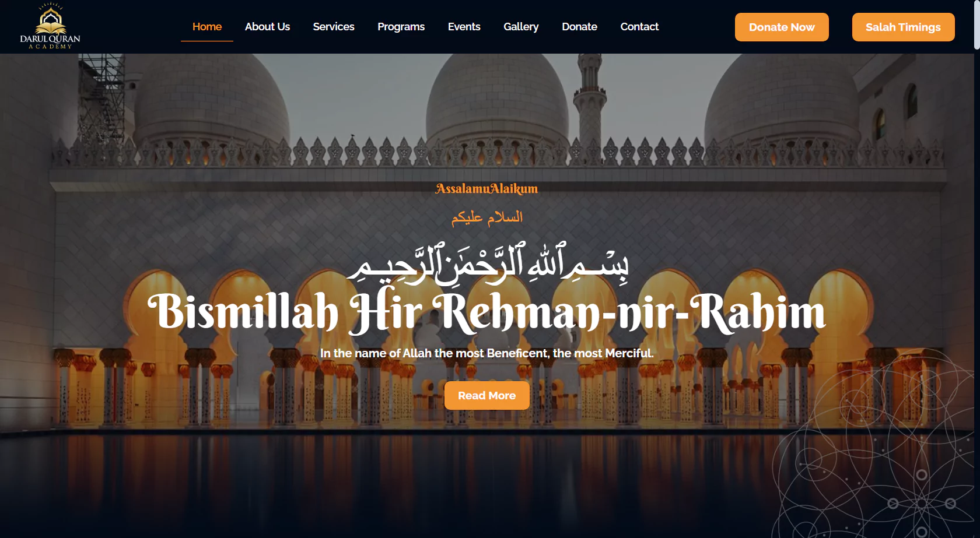Click the Arabic السلام عليكم text
Viewport: 980px width, 538px height.
pyautogui.click(x=487, y=217)
